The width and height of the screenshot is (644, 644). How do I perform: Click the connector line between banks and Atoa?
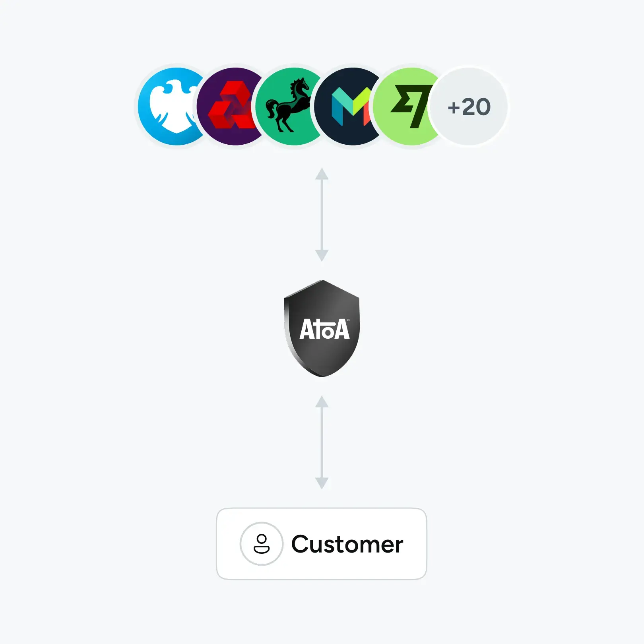(322, 215)
